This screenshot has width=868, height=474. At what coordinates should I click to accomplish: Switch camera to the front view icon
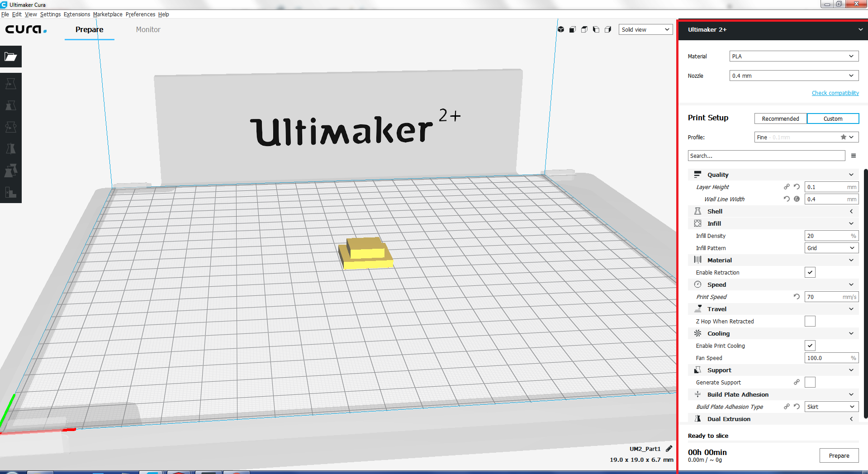click(573, 29)
